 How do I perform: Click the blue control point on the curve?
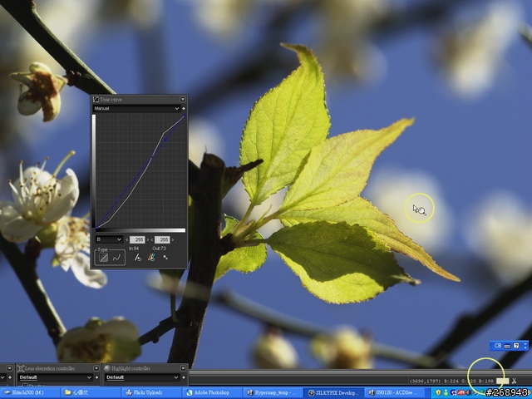[165, 140]
